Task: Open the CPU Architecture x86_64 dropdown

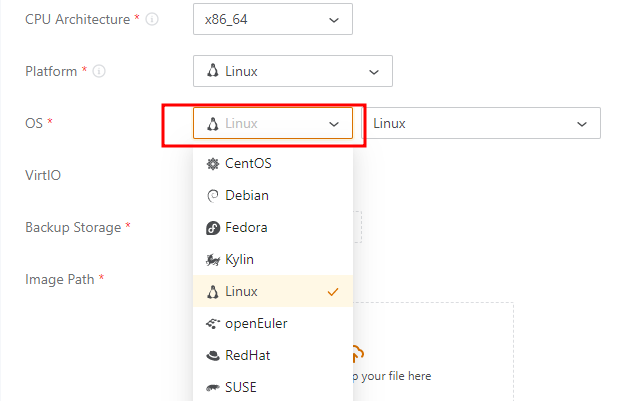Action: (272, 19)
